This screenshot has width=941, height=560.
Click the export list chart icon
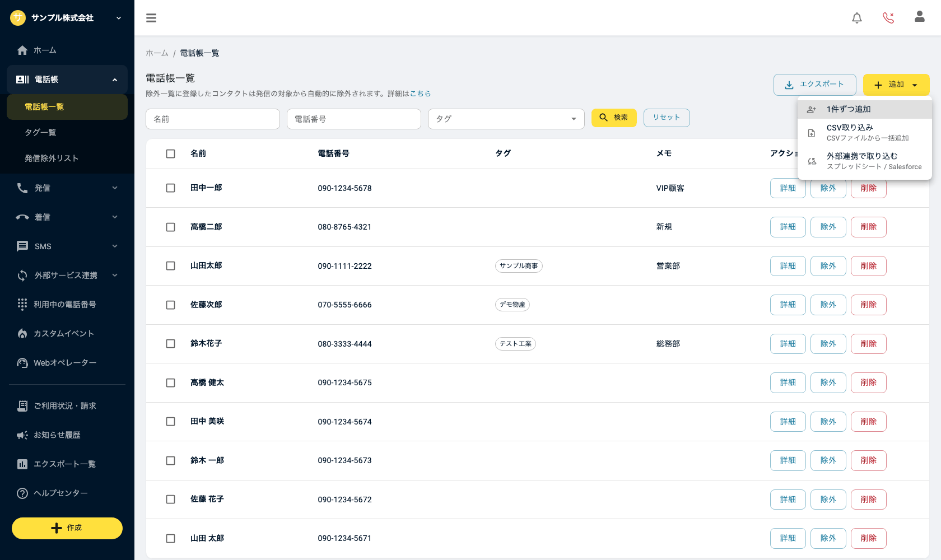coord(22,464)
